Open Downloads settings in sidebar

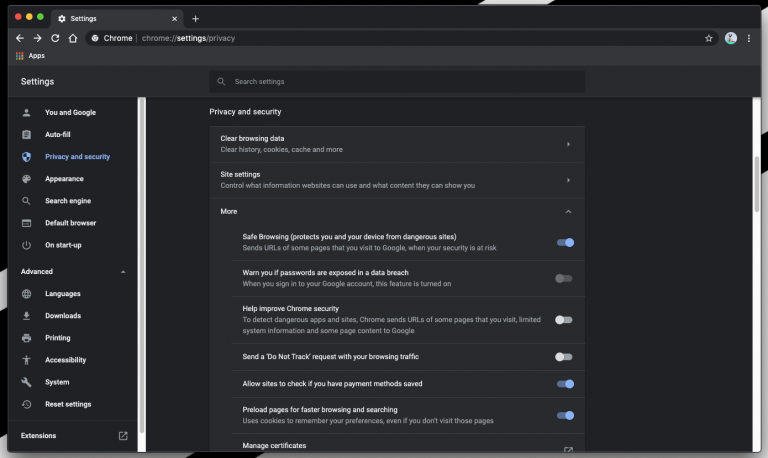[x=62, y=316]
